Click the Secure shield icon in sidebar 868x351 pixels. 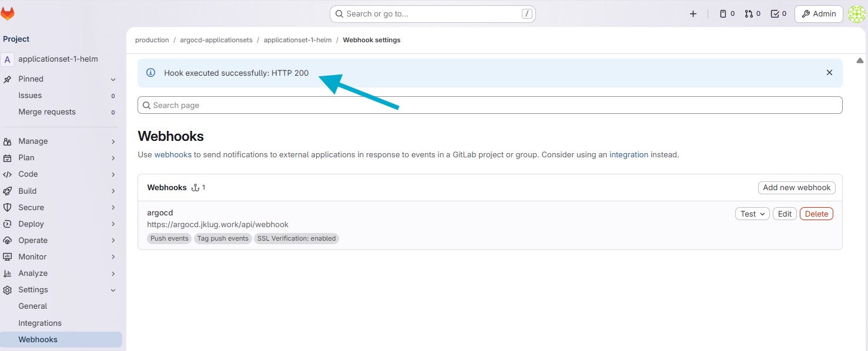[8, 207]
